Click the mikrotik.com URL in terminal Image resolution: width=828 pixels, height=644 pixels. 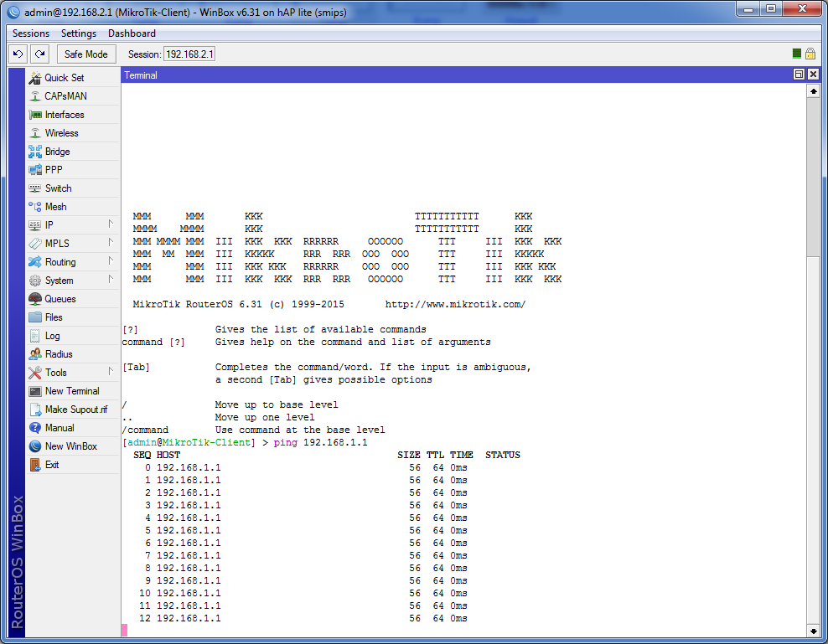pyautogui.click(x=455, y=304)
